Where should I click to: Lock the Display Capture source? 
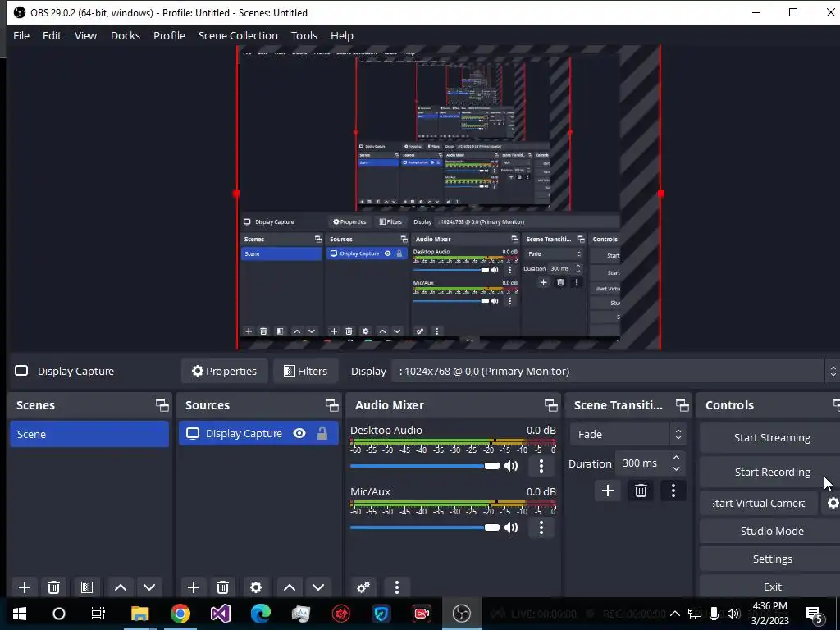point(322,433)
